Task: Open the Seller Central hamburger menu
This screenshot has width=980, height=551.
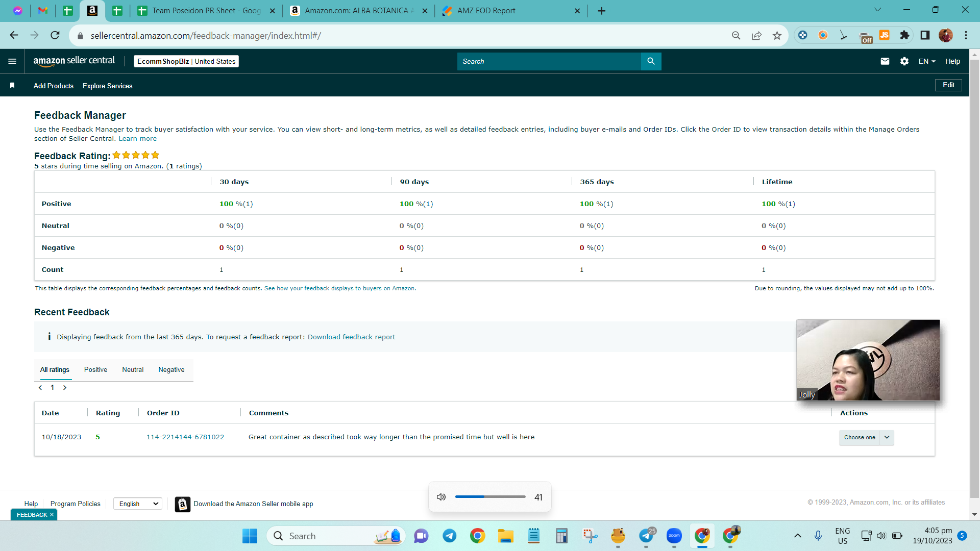Action: 12,61
